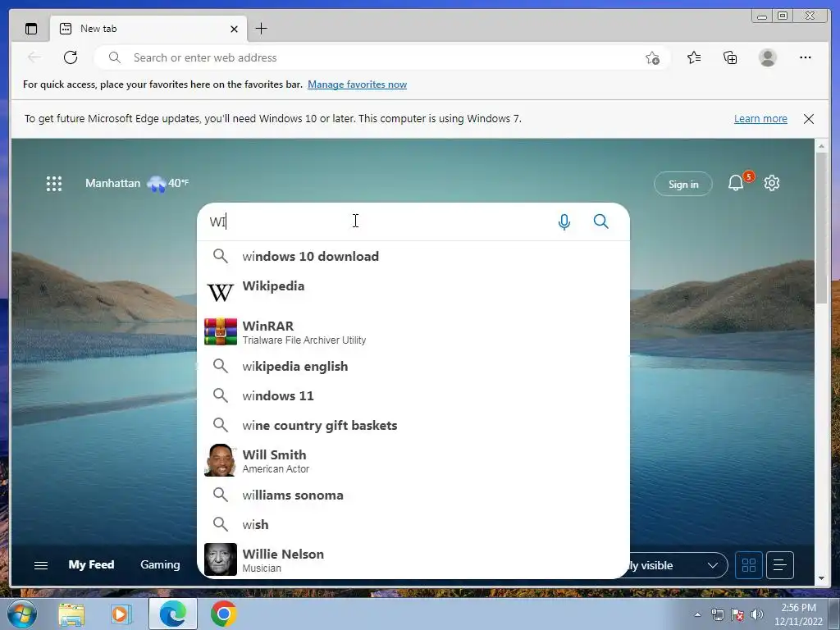
Task: Select the windows 10 download suggestion
Action: [x=413, y=256]
